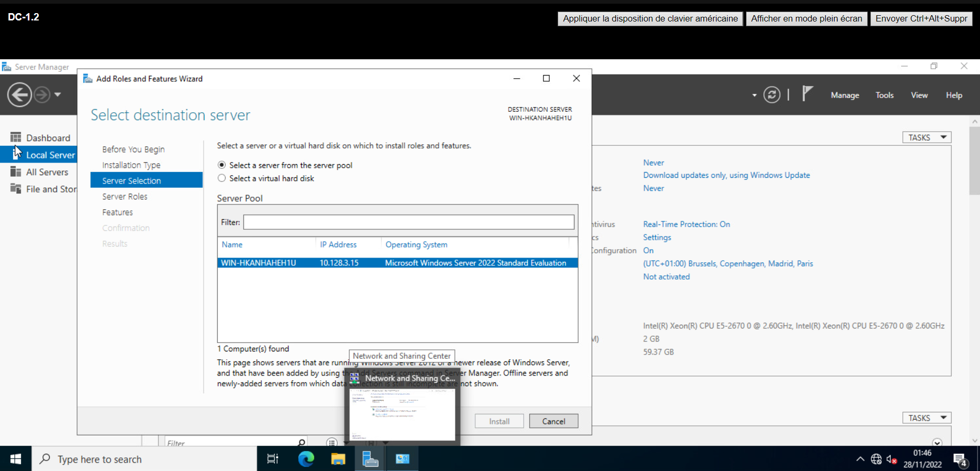The image size is (980, 471).
Task: Click Envoyer Ctrl+Alt+Suppr button
Action: [x=921, y=18]
